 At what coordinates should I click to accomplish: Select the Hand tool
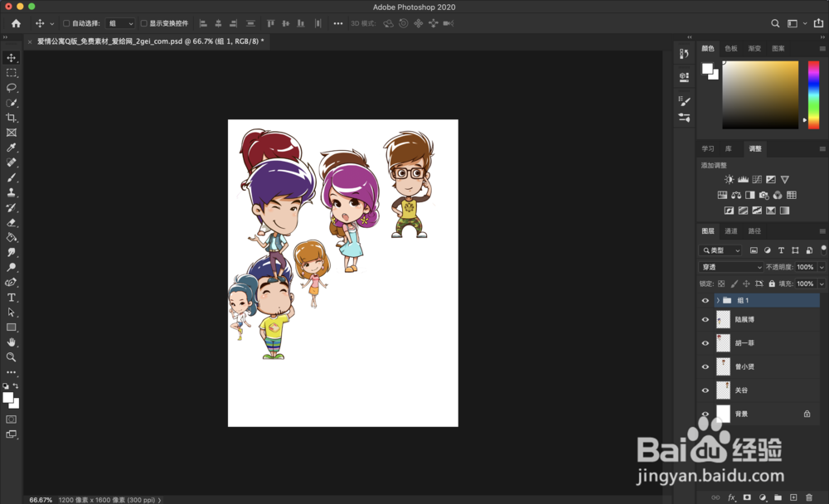coord(11,342)
